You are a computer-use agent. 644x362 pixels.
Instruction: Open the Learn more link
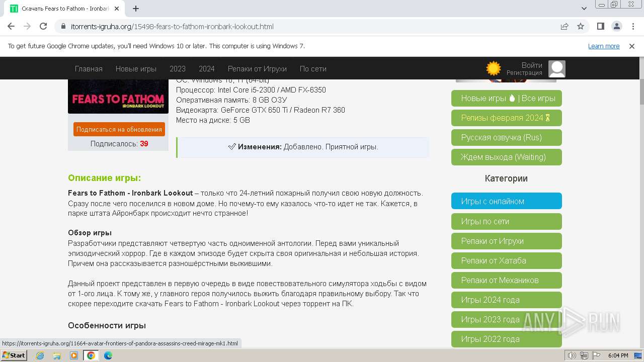tap(604, 46)
